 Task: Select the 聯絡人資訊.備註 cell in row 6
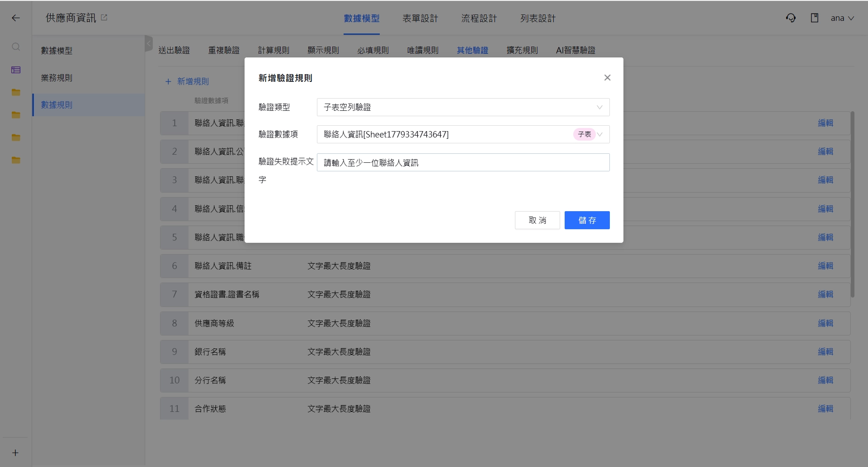coord(223,266)
